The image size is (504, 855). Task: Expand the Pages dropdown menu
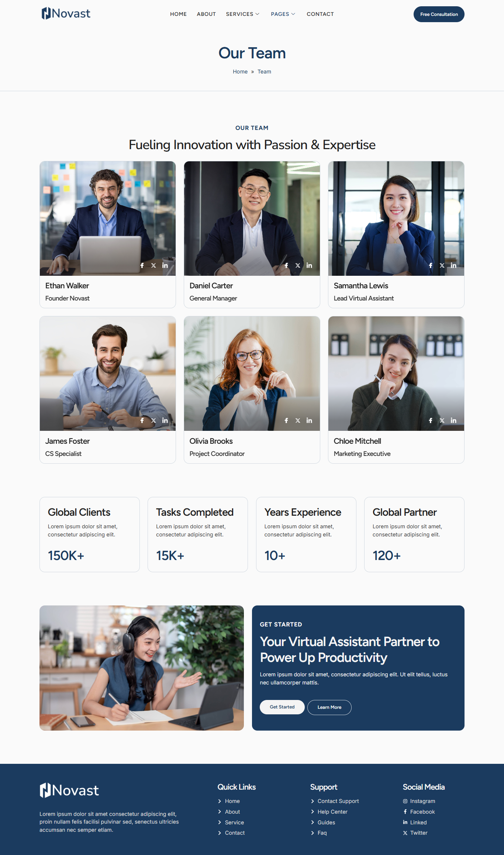coord(283,14)
